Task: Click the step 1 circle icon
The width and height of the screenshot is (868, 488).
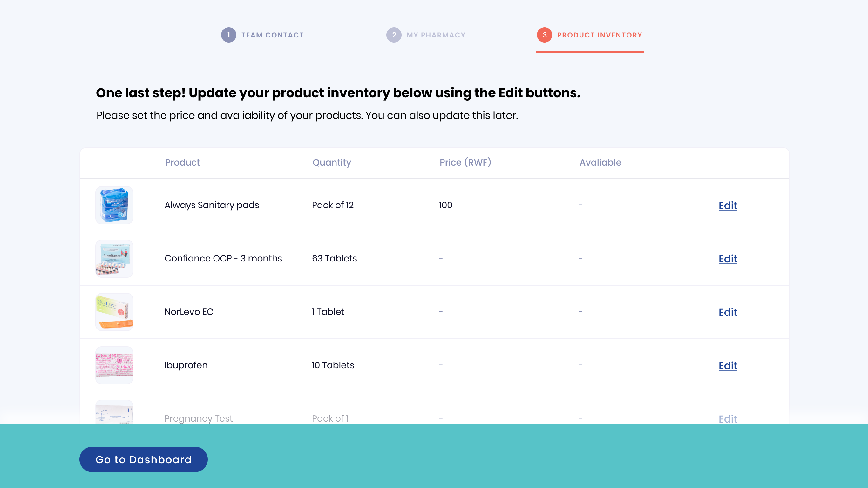Action: point(228,35)
